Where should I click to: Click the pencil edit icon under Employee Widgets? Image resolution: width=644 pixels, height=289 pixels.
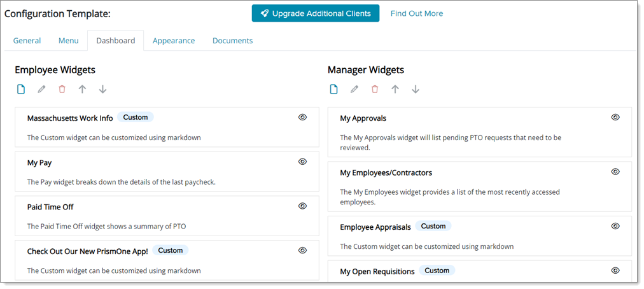pyautogui.click(x=41, y=89)
